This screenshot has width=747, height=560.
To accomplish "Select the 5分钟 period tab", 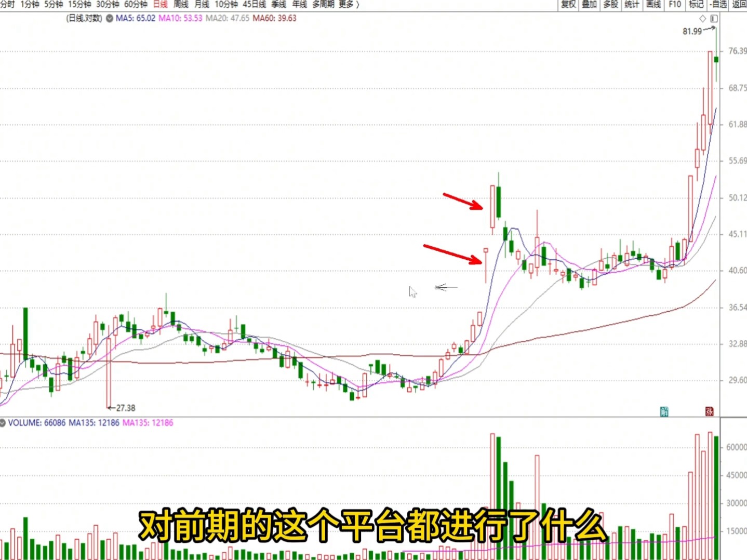I will coord(54,4).
